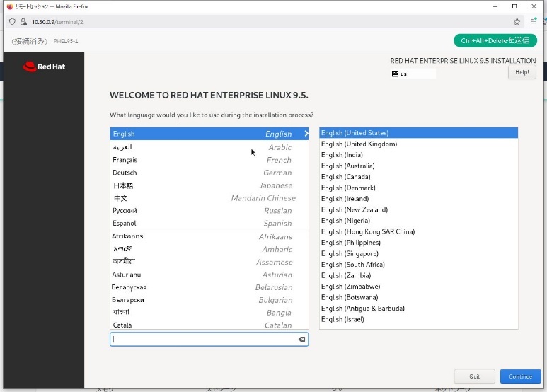The width and height of the screenshot is (547, 392).
Task: Select Japanese in the language list
Action: pos(209,185)
